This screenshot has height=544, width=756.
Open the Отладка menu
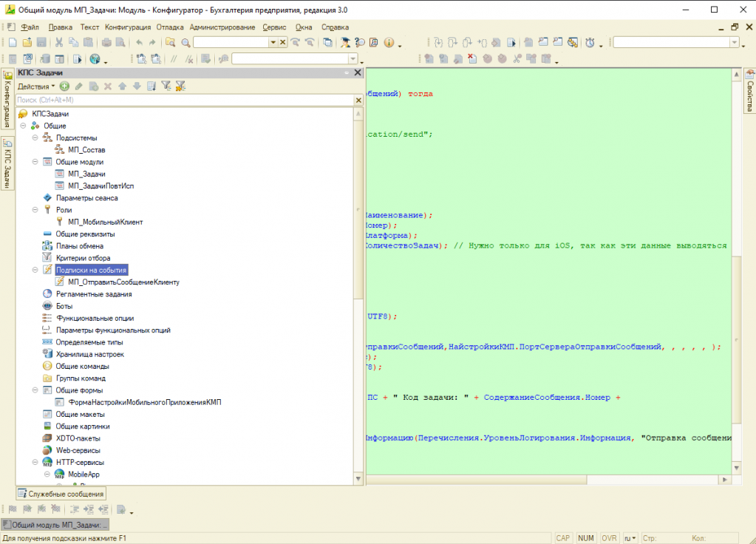tap(170, 27)
